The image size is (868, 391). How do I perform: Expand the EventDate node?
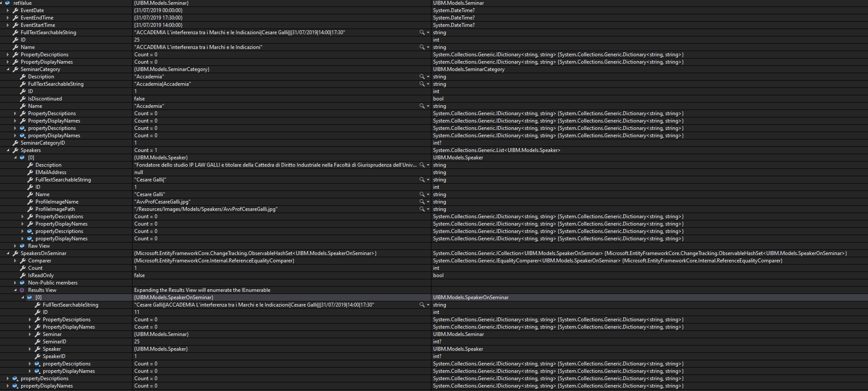tap(8, 10)
